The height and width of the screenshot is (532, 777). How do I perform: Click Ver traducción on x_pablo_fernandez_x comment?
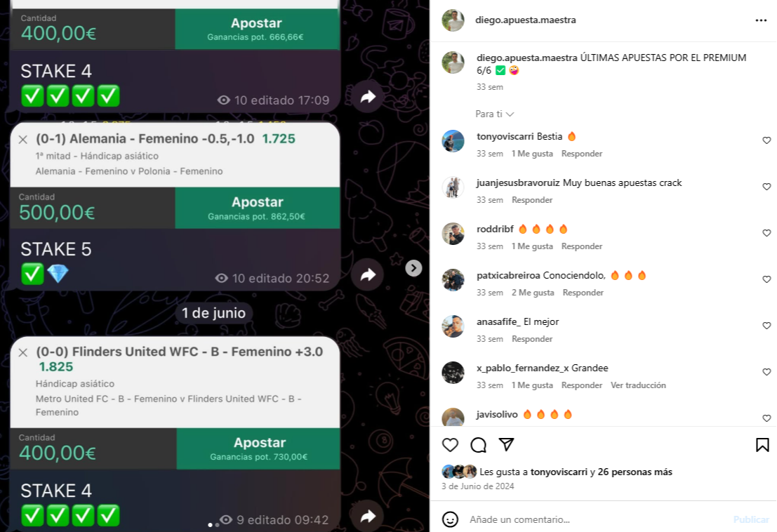pos(638,385)
